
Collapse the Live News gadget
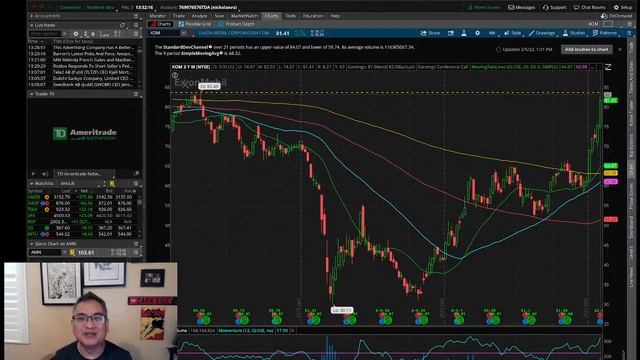(31, 25)
